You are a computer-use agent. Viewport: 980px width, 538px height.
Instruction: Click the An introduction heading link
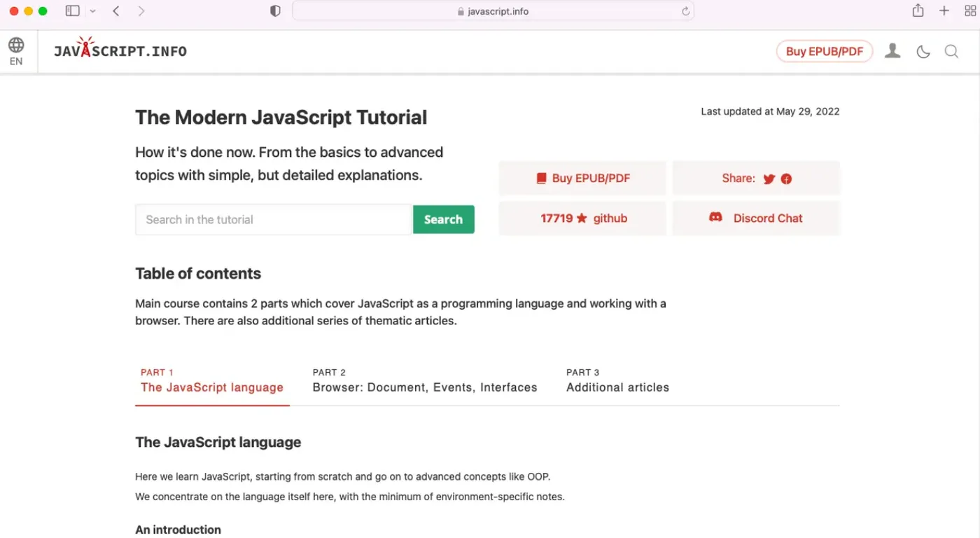pyautogui.click(x=178, y=530)
